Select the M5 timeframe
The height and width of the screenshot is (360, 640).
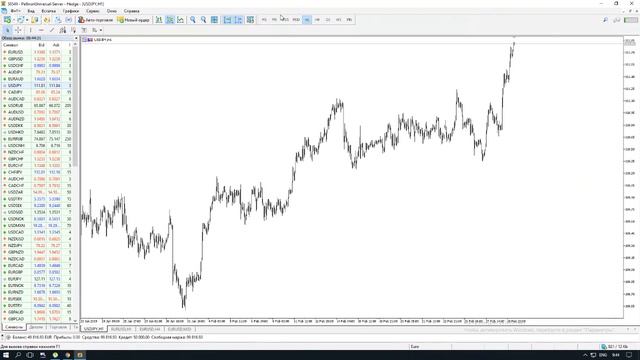[x=275, y=20]
